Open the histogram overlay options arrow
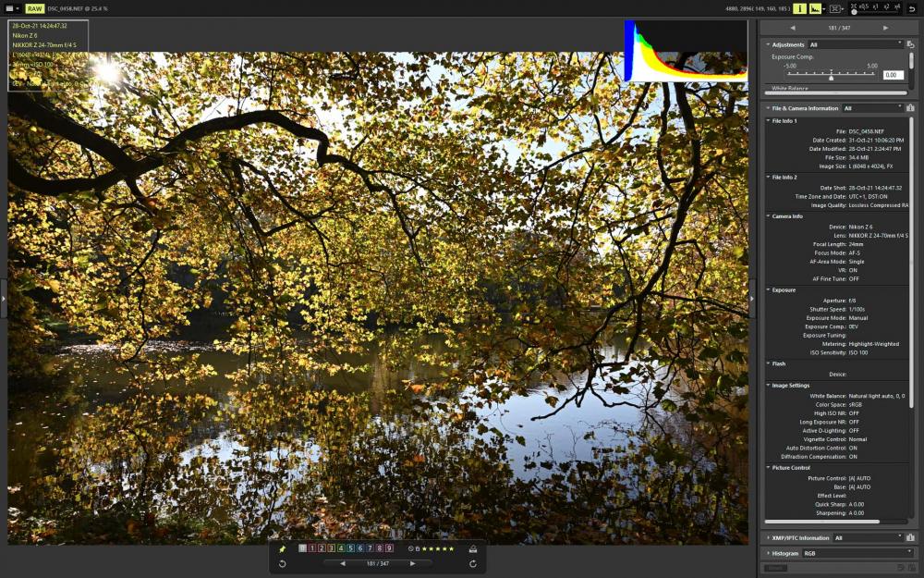Viewport: 924px width, 578px height. click(823, 9)
